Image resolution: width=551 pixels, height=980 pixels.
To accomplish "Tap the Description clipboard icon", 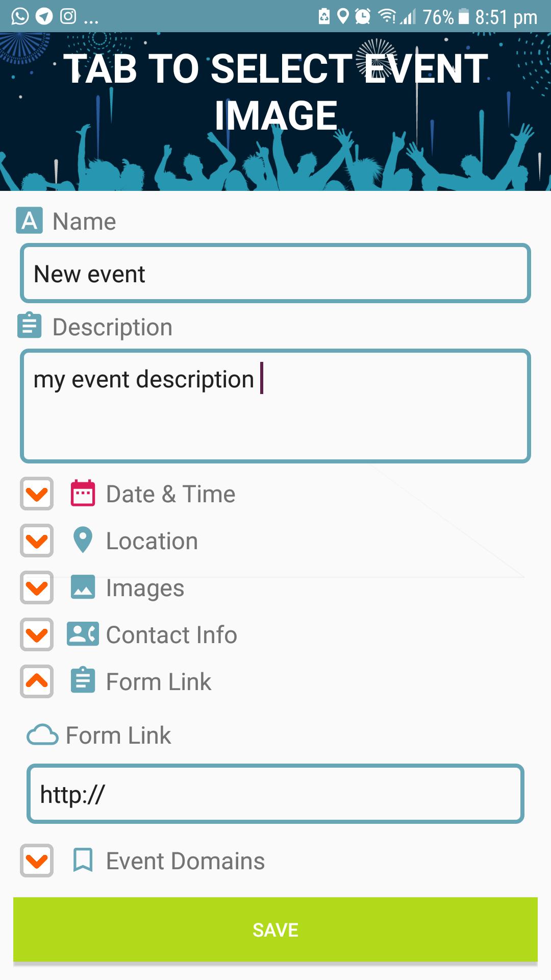I will pyautogui.click(x=30, y=326).
